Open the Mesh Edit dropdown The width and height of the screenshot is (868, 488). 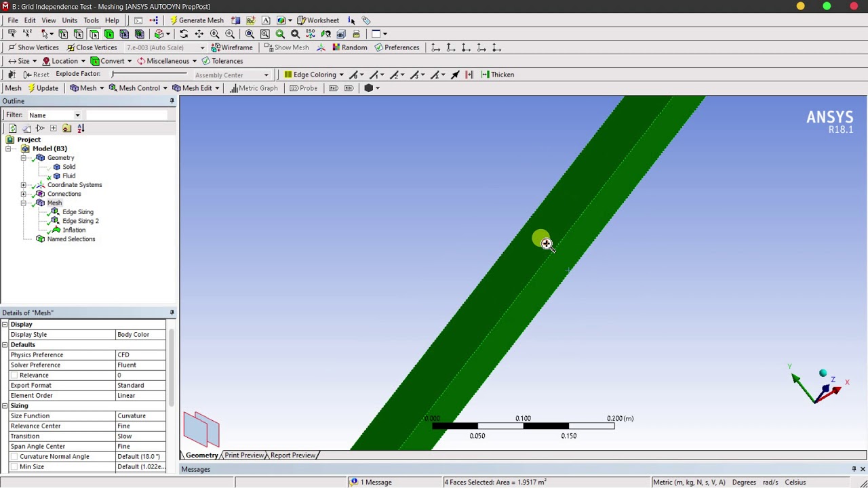[x=195, y=88]
